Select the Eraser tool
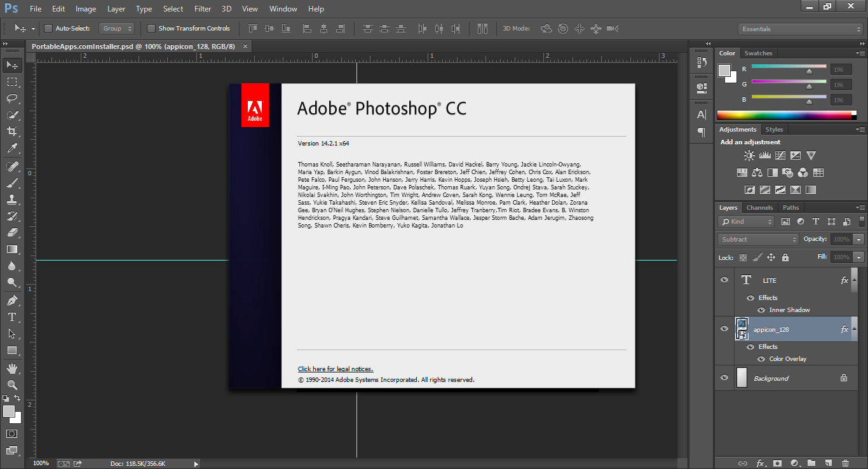This screenshot has height=469, width=868. 12,233
